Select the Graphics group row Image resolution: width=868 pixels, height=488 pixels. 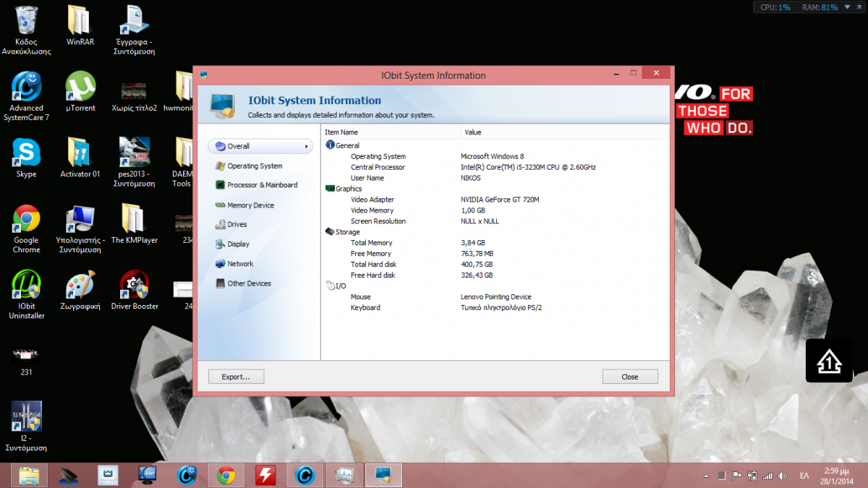[344, 189]
